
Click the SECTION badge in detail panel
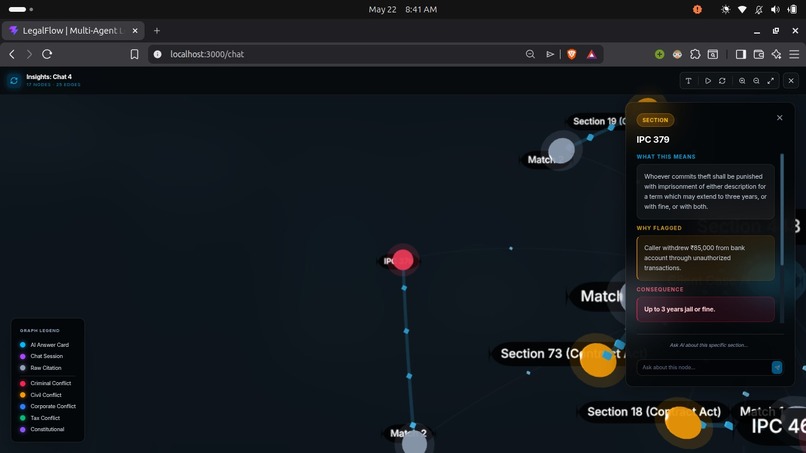point(655,120)
